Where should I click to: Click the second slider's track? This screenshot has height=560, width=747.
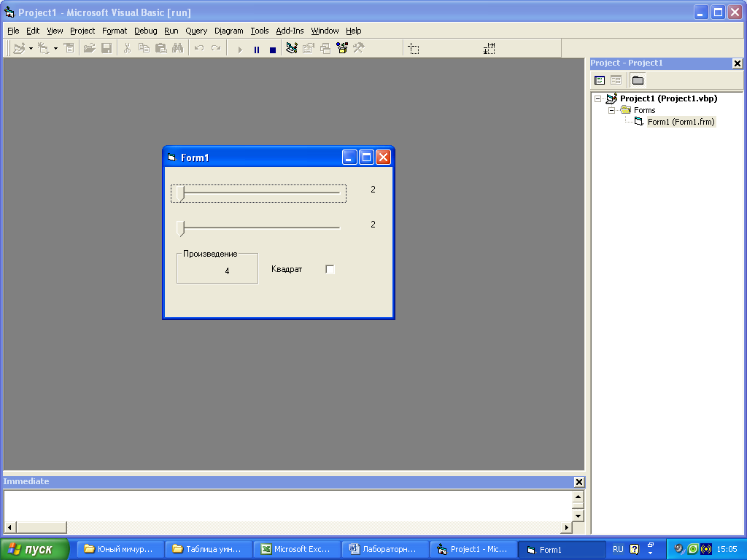pos(263,228)
